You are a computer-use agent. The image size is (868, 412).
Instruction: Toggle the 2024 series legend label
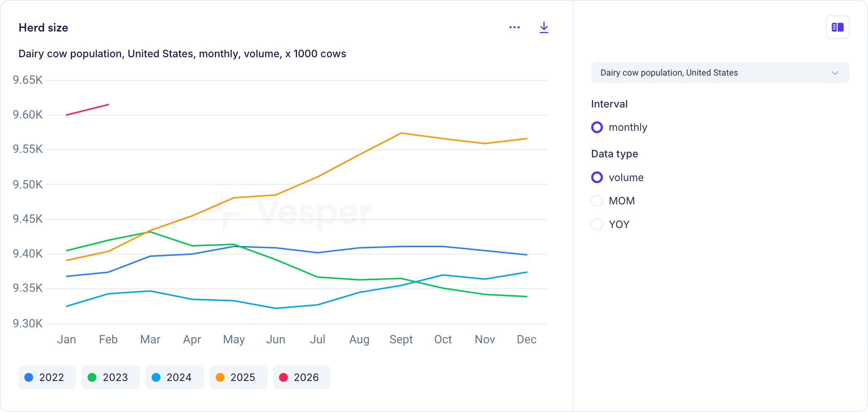[179, 377]
